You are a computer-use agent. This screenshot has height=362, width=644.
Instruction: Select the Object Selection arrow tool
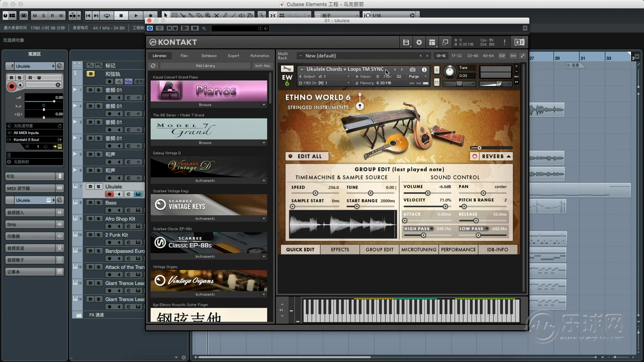click(x=165, y=15)
